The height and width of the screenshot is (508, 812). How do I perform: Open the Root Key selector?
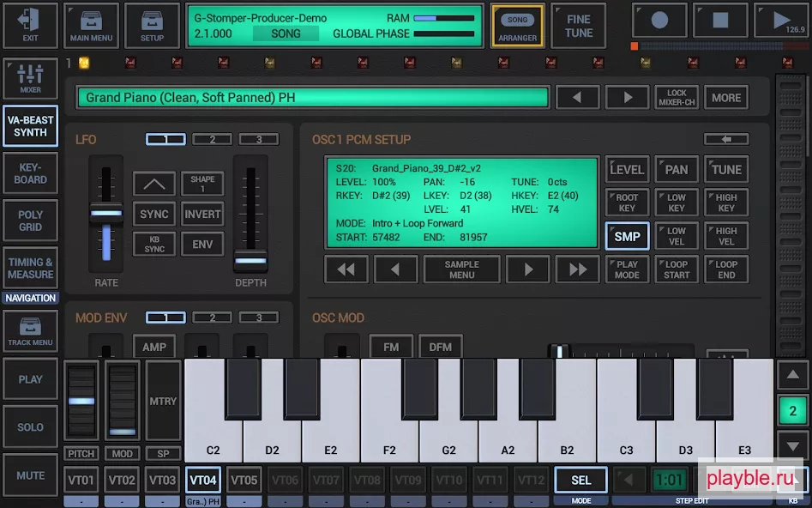[x=627, y=203]
